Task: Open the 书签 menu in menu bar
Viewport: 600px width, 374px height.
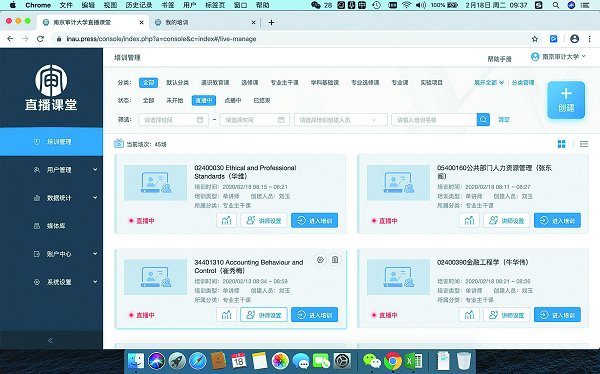Action: (168, 5)
